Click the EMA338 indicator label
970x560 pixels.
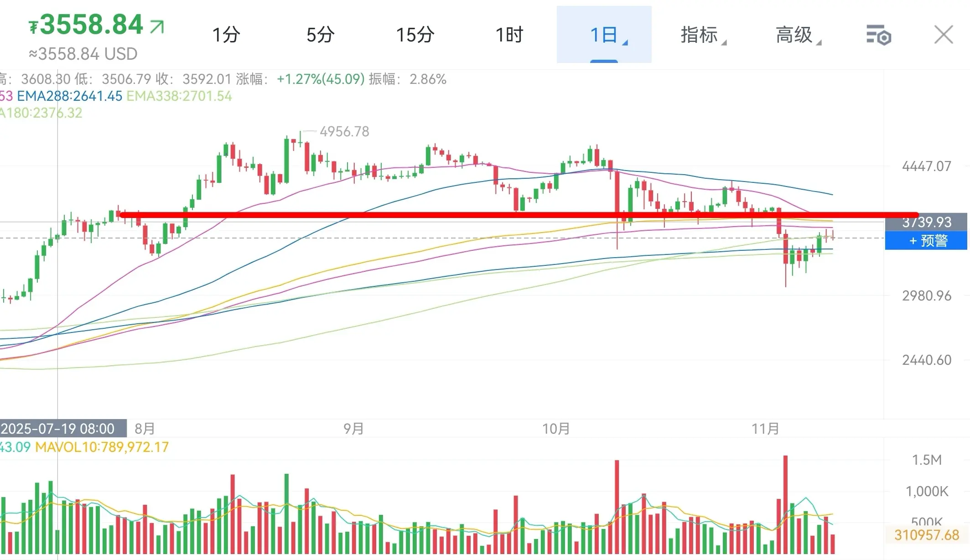pos(179,96)
